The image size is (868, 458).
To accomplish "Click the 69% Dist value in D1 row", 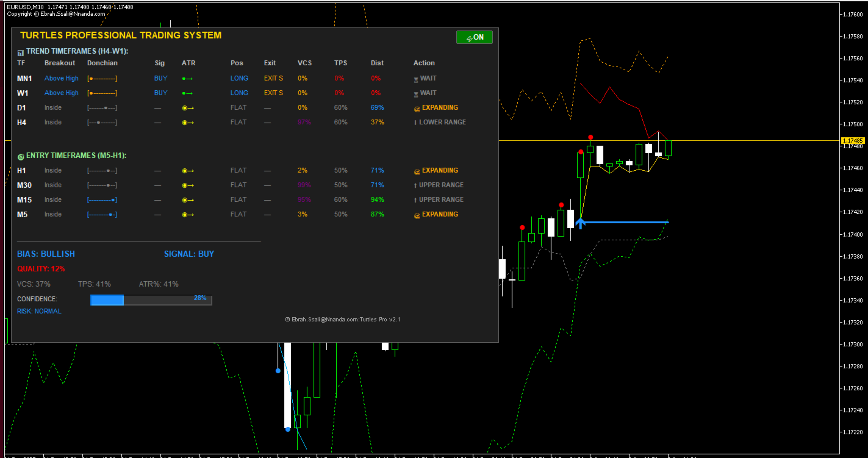I will point(377,107).
